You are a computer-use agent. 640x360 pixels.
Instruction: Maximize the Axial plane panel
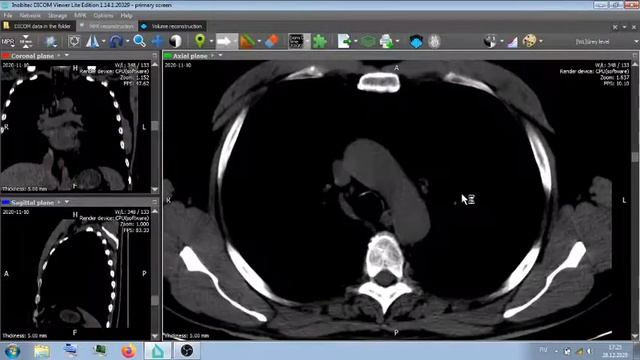[x=636, y=56]
